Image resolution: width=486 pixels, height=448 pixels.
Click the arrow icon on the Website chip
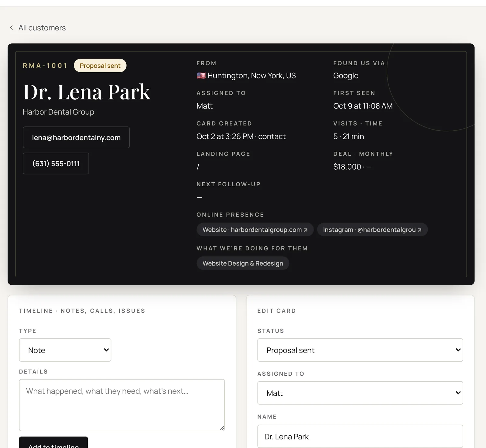[x=306, y=230]
